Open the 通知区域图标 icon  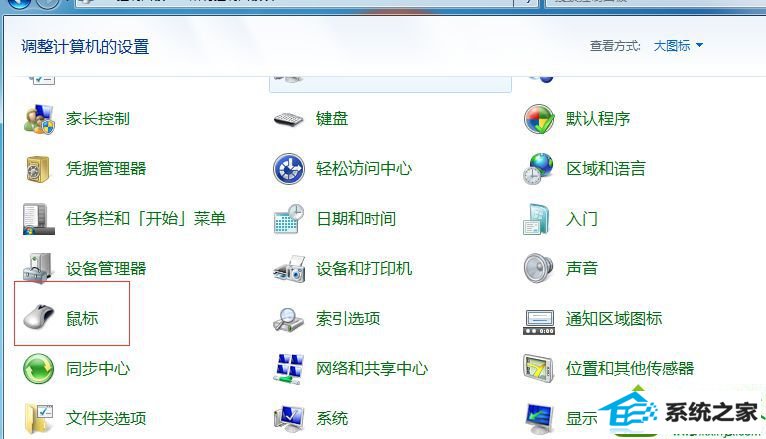539,322
